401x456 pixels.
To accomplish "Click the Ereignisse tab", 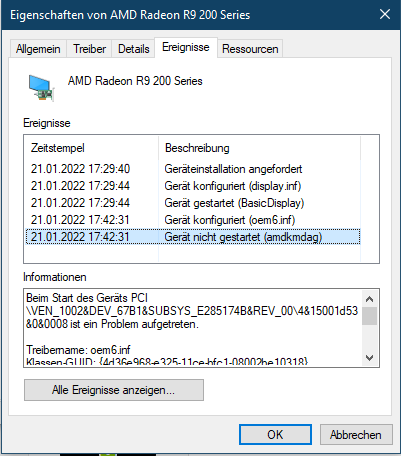I will (186, 47).
